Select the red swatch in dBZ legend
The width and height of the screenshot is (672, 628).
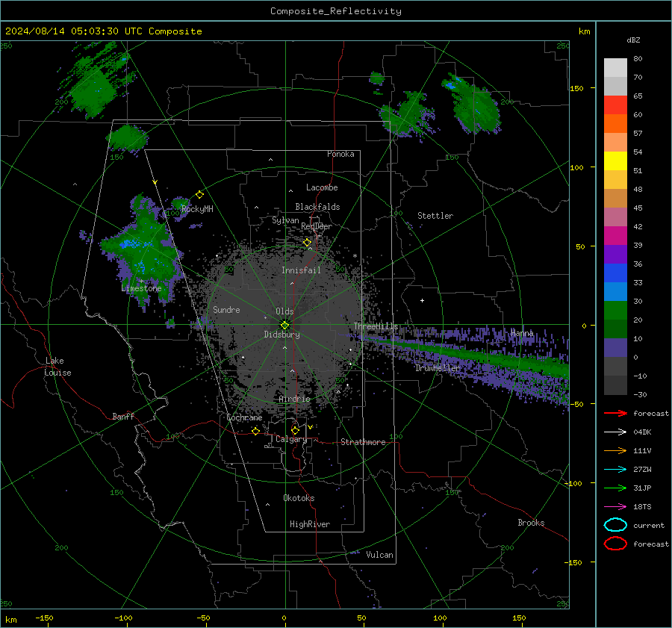pyautogui.click(x=615, y=105)
